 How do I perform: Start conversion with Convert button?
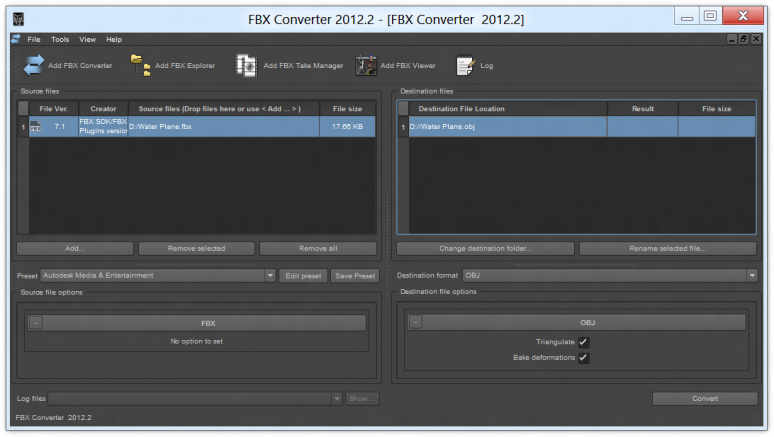(x=705, y=398)
